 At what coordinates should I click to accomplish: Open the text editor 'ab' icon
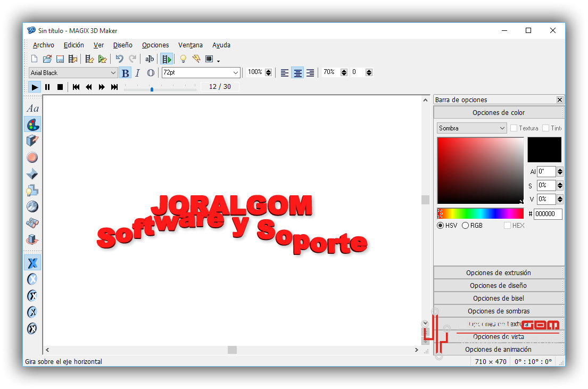[150, 59]
